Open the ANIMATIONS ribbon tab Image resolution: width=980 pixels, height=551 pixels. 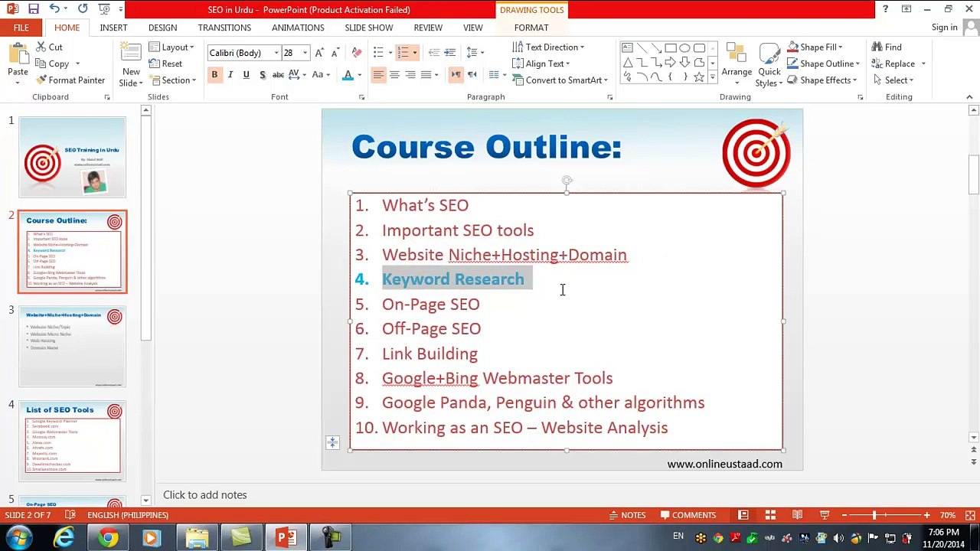(x=298, y=28)
